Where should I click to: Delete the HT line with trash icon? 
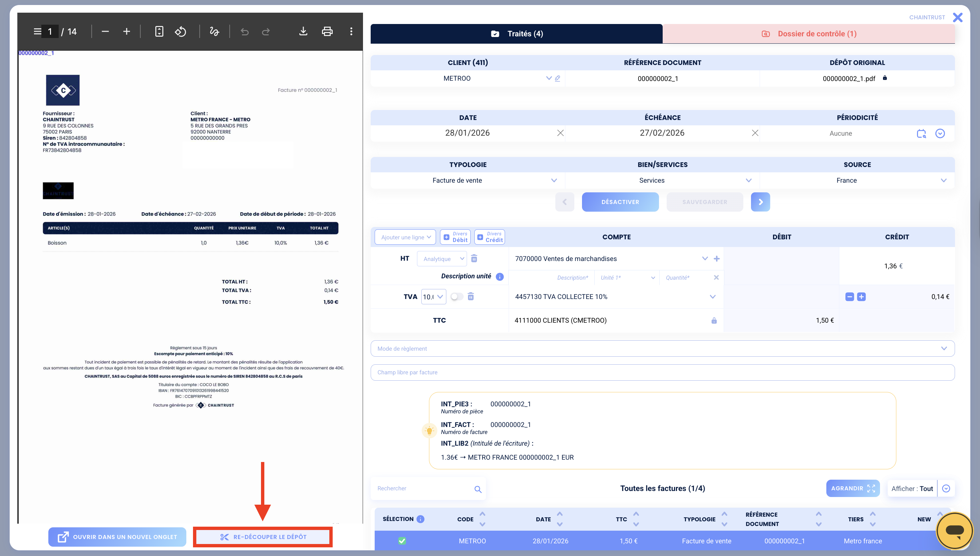click(x=474, y=259)
